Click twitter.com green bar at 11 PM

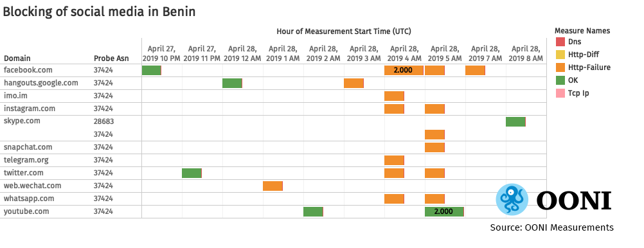(192, 173)
